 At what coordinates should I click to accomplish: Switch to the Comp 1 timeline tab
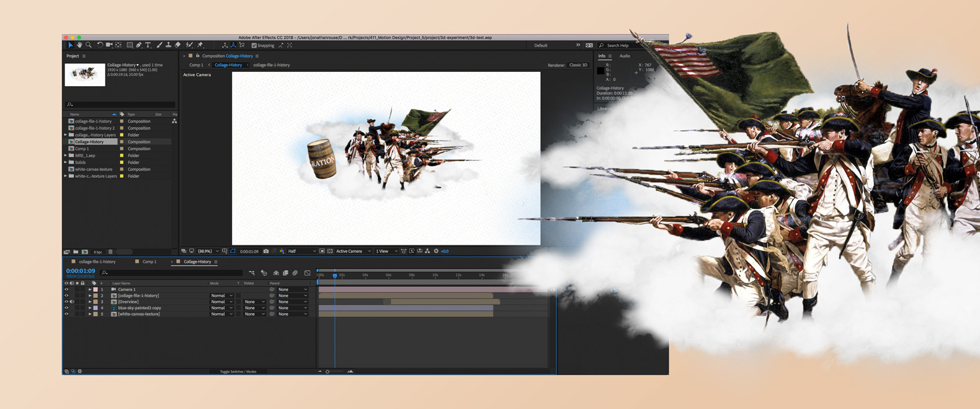coord(149,262)
